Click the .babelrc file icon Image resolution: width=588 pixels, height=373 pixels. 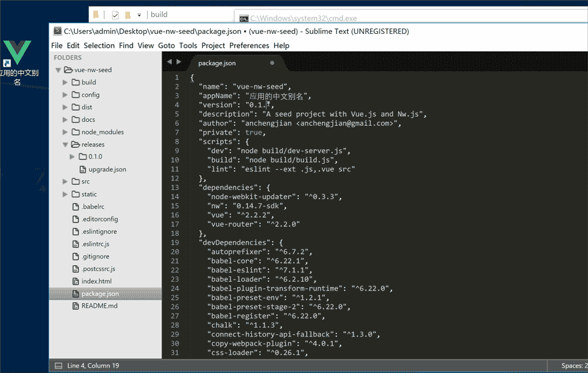76,206
